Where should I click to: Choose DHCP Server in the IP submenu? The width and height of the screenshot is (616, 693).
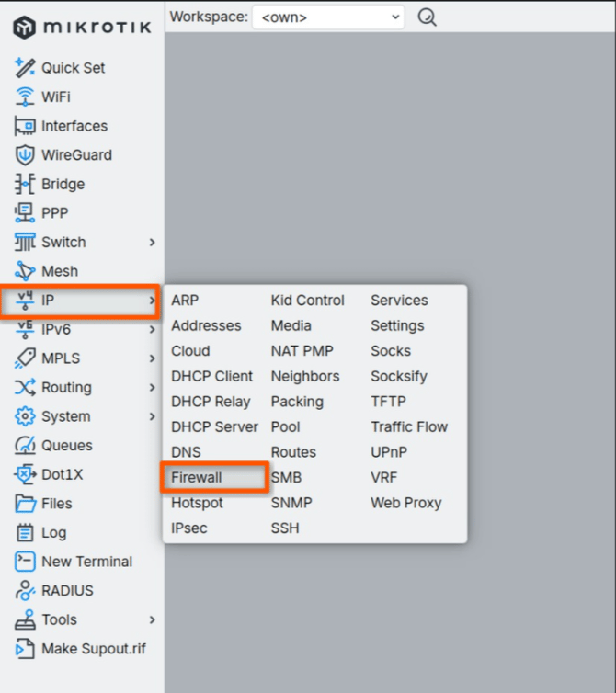214,426
